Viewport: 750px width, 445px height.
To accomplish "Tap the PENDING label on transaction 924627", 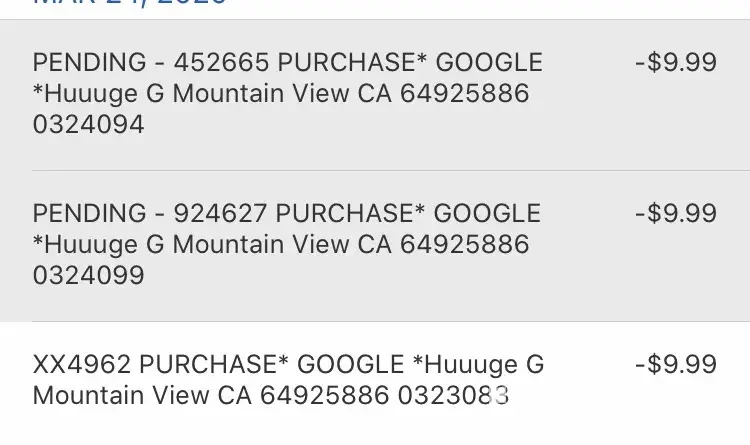I will click(x=89, y=214).
